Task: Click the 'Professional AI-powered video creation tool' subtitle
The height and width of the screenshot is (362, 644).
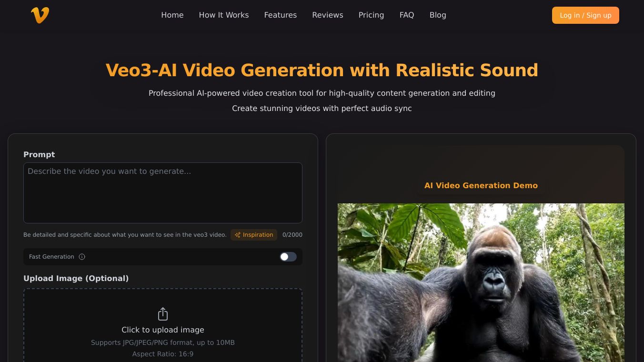Action: [322, 93]
